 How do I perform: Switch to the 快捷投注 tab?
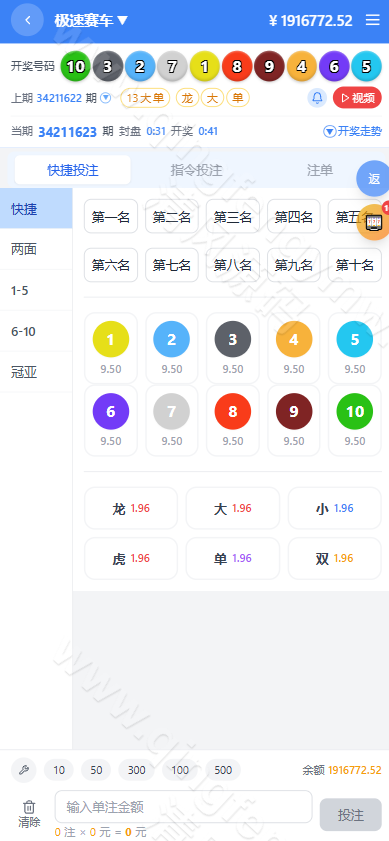pyautogui.click(x=72, y=170)
